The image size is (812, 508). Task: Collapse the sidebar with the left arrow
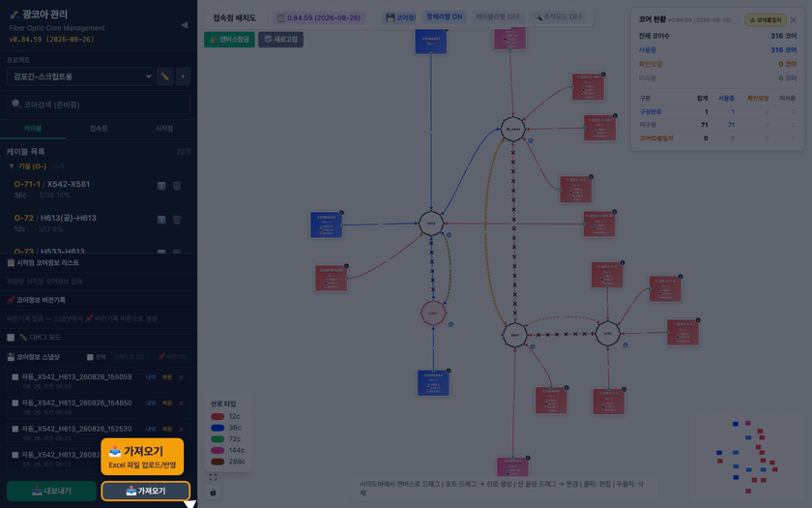coord(184,25)
